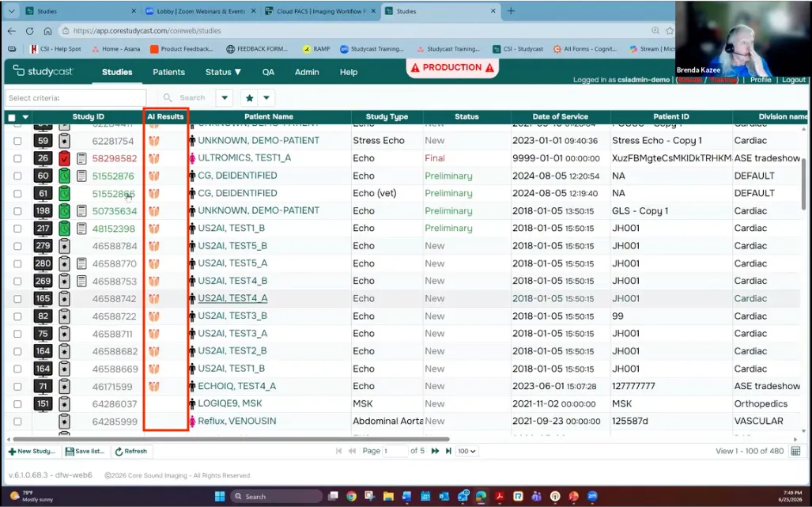The image size is (812, 507).
Task: Check the row checkbox for study 51552876
Action: tap(17, 176)
